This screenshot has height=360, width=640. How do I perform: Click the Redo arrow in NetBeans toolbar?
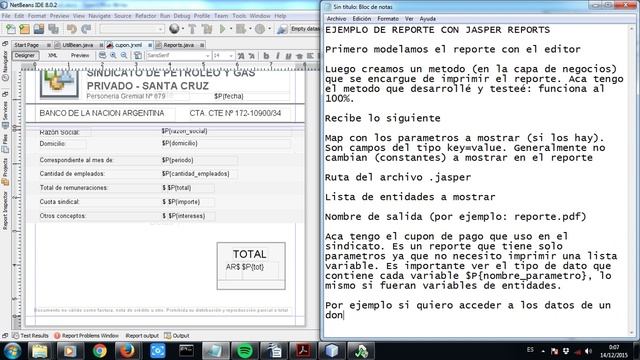[x=86, y=29]
